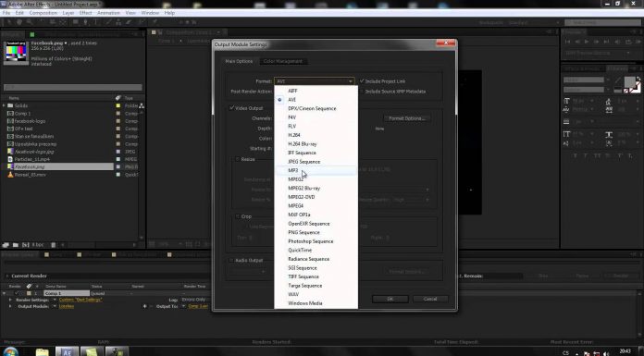This screenshot has width=644, height=356.
Task: Open File Explorer from the taskbar
Action: tap(42, 352)
